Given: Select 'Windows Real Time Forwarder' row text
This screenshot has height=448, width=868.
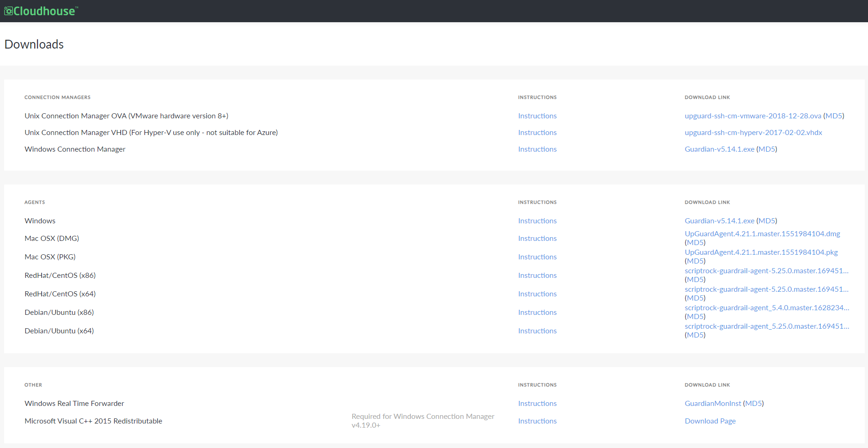Looking at the screenshot, I should tap(74, 404).
